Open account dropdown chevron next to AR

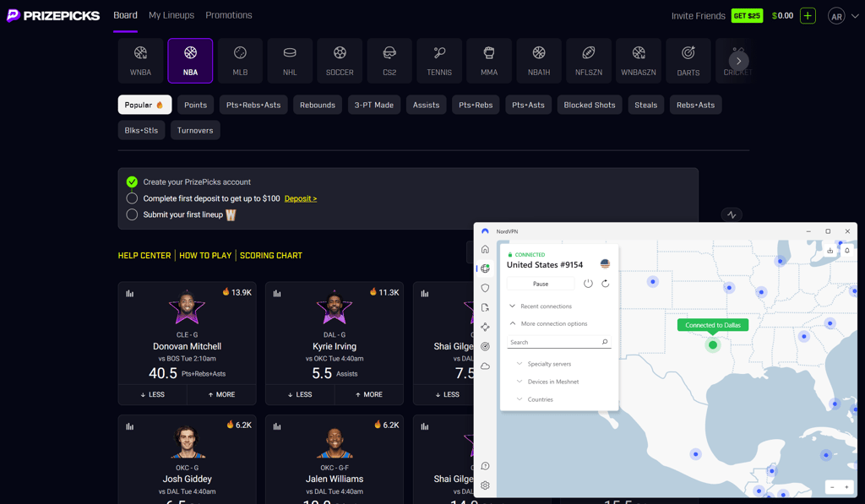point(855,16)
